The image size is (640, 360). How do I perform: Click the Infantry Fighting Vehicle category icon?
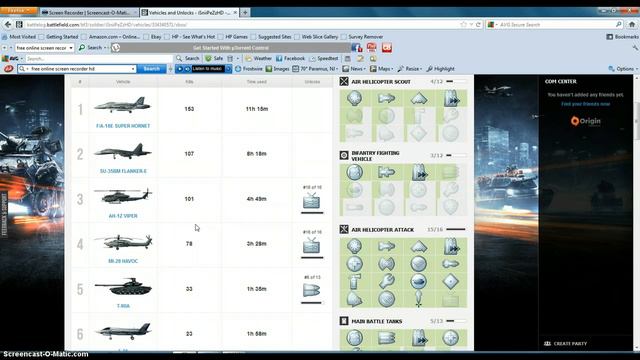[x=344, y=155]
